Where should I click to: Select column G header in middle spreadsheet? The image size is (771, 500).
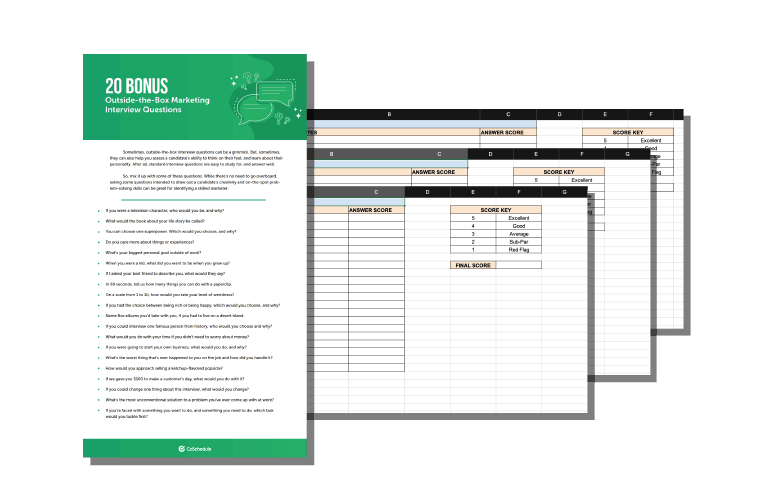[x=627, y=154]
